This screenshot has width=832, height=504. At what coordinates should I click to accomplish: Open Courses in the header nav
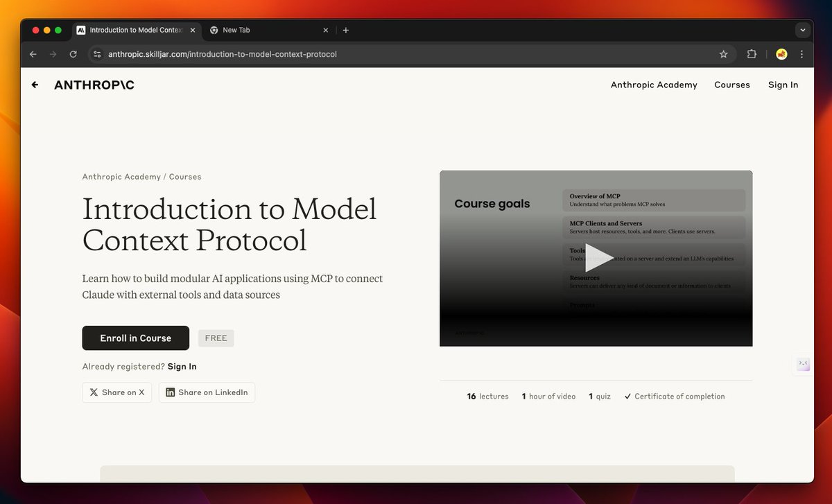(732, 85)
